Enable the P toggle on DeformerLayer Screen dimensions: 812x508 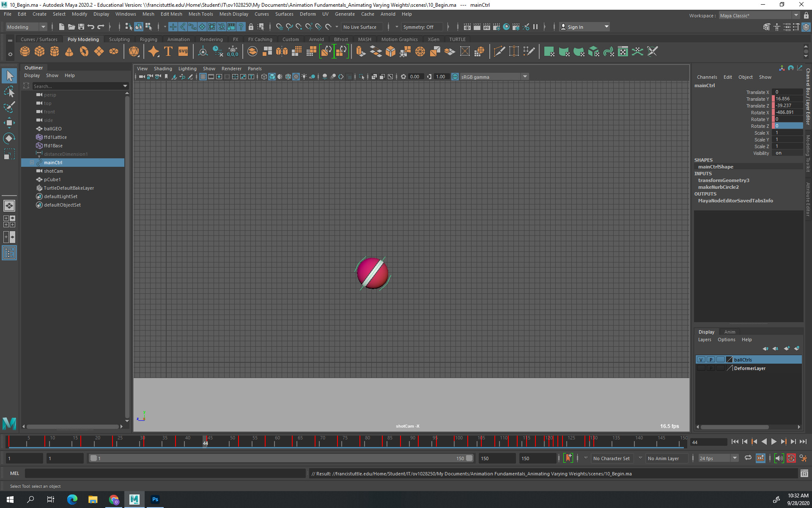tap(711, 368)
